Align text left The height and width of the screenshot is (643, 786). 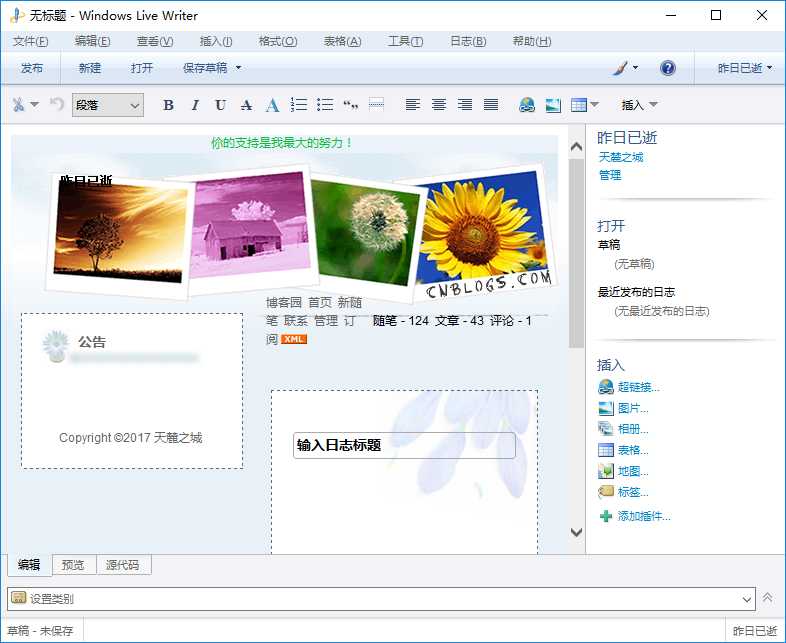(x=413, y=104)
